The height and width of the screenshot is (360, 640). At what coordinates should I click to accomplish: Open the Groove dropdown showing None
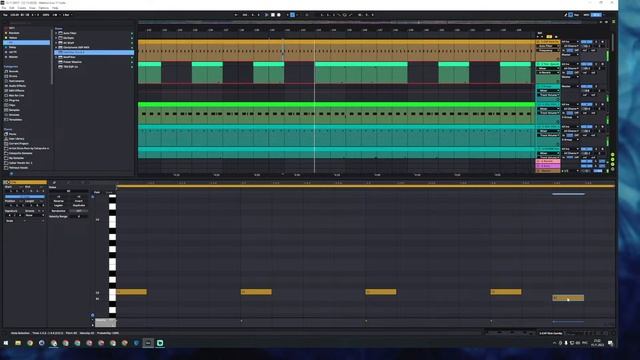pos(35,215)
